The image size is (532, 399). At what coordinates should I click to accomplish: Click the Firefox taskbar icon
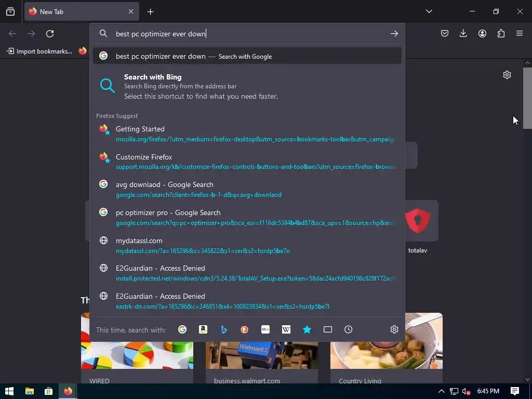68,391
